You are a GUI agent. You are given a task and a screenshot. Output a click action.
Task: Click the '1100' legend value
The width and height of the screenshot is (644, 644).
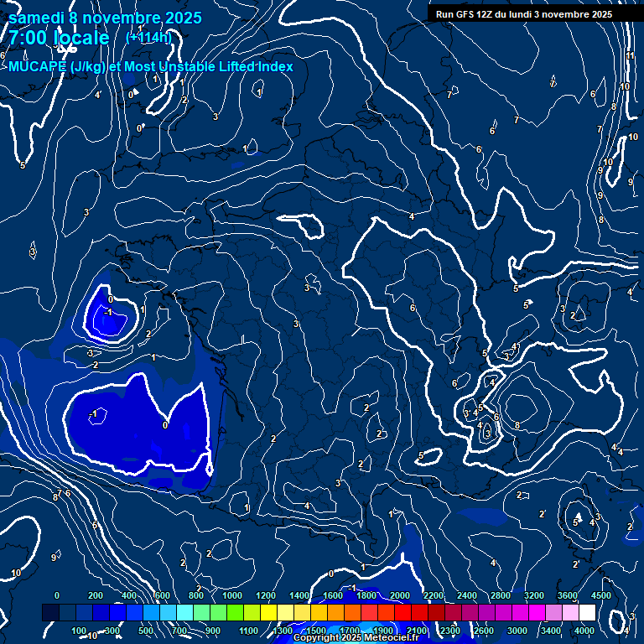(x=248, y=631)
